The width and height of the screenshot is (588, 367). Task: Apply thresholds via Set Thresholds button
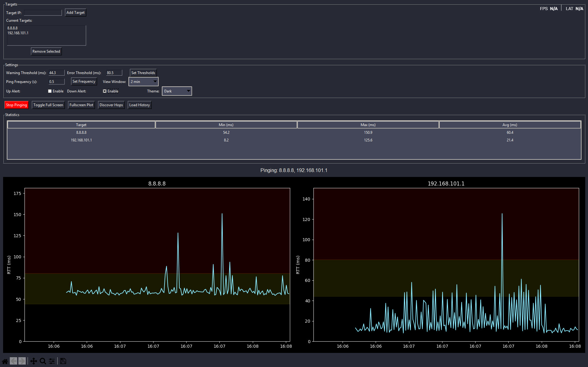pyautogui.click(x=143, y=73)
